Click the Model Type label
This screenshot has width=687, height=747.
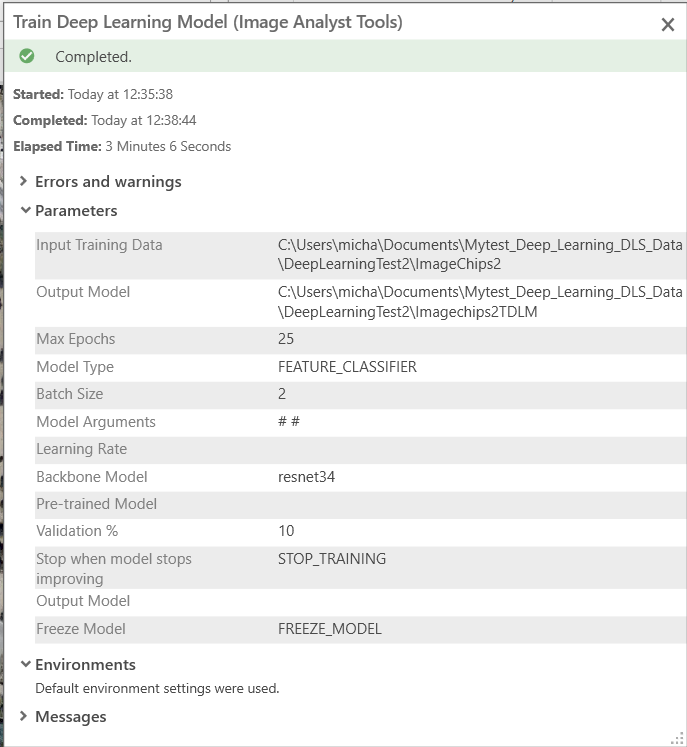(x=75, y=367)
